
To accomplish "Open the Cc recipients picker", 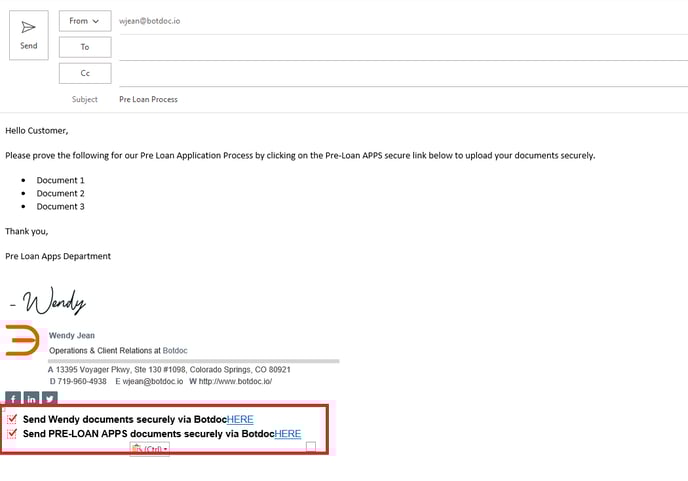I will [x=85, y=73].
